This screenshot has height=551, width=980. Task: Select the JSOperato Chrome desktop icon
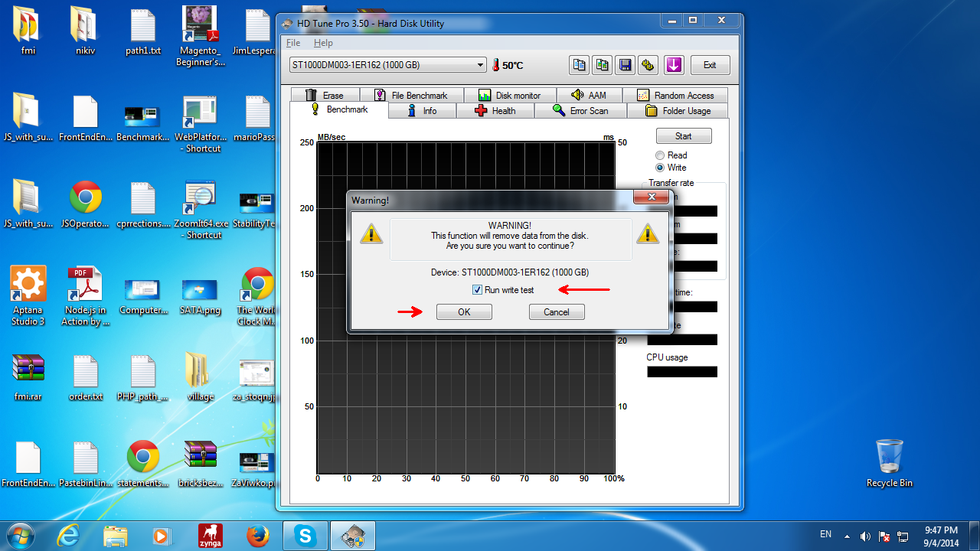coord(86,205)
